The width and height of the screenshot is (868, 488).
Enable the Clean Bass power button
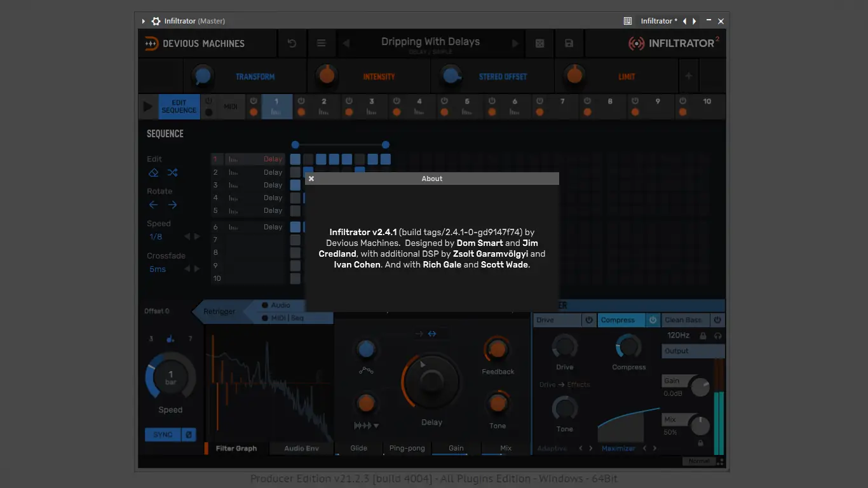[718, 320]
